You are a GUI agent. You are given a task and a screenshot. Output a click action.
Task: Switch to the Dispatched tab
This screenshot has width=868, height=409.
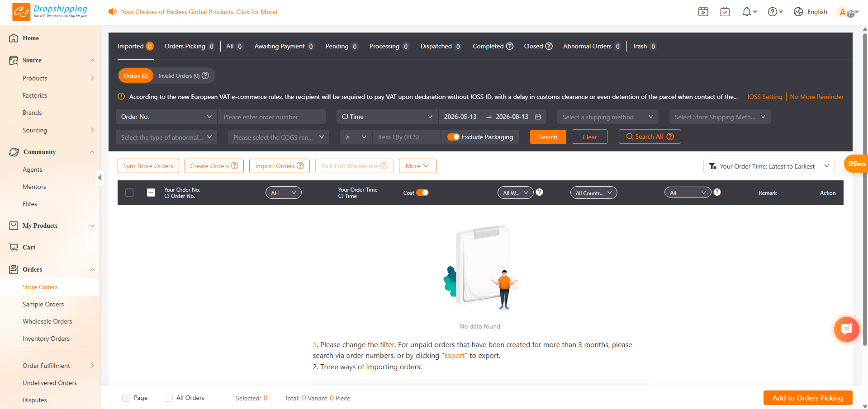pos(441,46)
